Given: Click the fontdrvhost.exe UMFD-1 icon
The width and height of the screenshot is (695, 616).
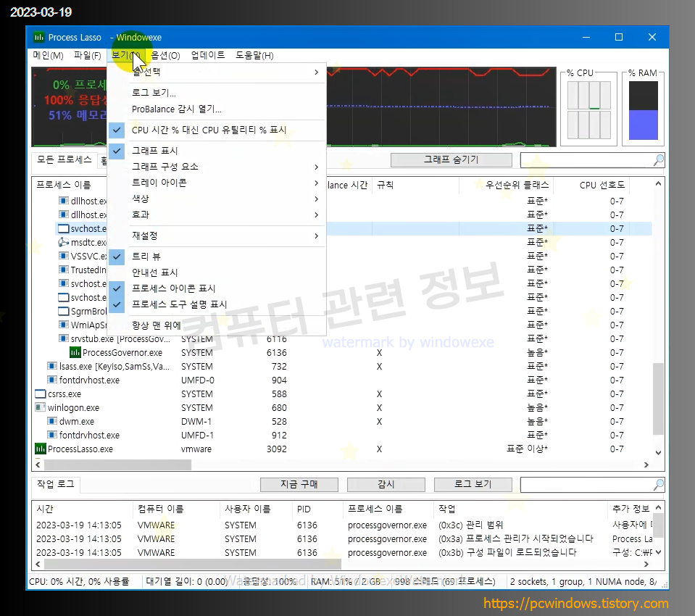Looking at the screenshot, I should pos(52,435).
